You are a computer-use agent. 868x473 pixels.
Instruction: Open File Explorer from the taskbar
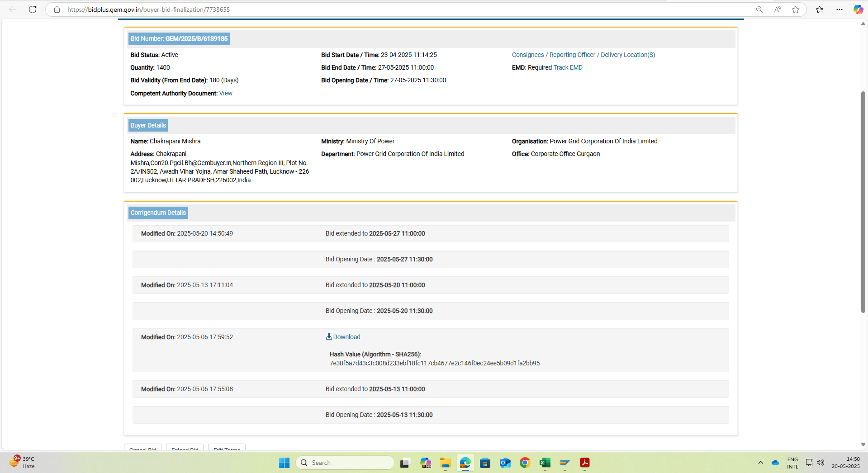coord(446,463)
